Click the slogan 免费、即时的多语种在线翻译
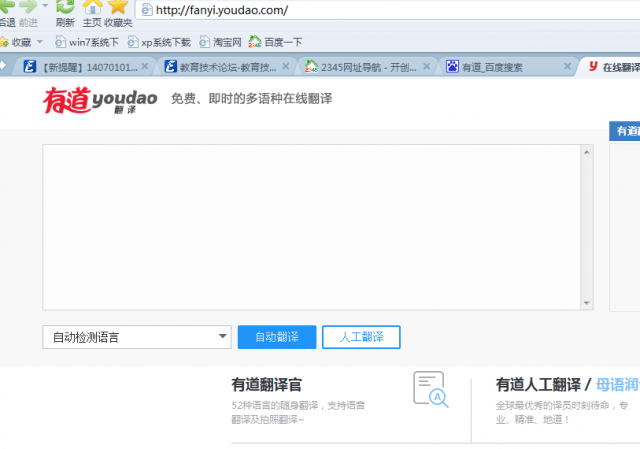 click(x=251, y=98)
